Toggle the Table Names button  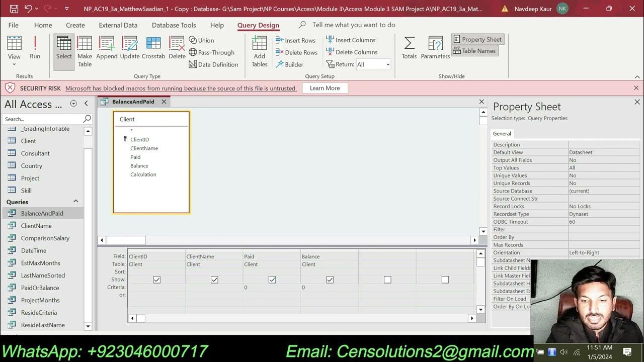click(x=474, y=51)
